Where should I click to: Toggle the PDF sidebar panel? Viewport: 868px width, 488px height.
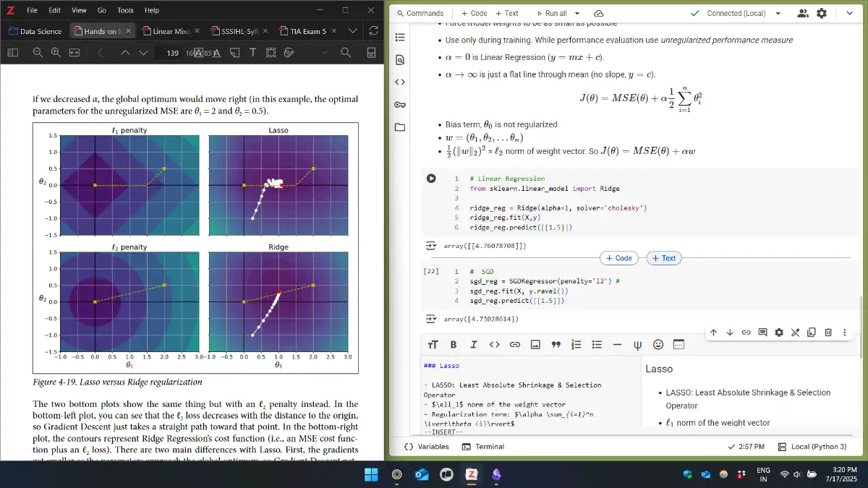click(12, 53)
